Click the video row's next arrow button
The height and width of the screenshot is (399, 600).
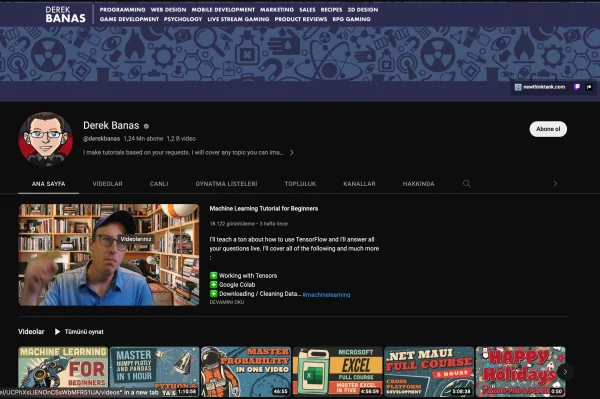(x=565, y=371)
